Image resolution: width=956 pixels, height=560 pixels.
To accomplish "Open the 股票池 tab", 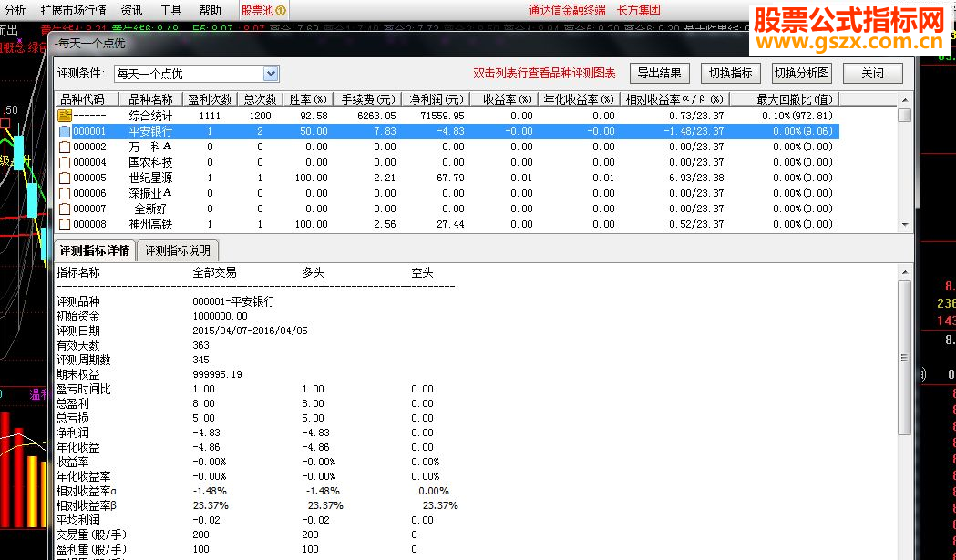I will (263, 10).
